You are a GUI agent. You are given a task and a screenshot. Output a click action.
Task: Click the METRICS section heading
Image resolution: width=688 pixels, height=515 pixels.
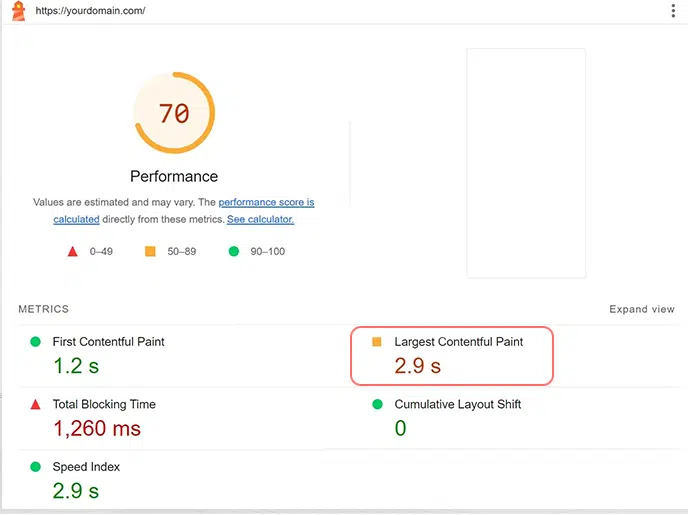click(43, 309)
